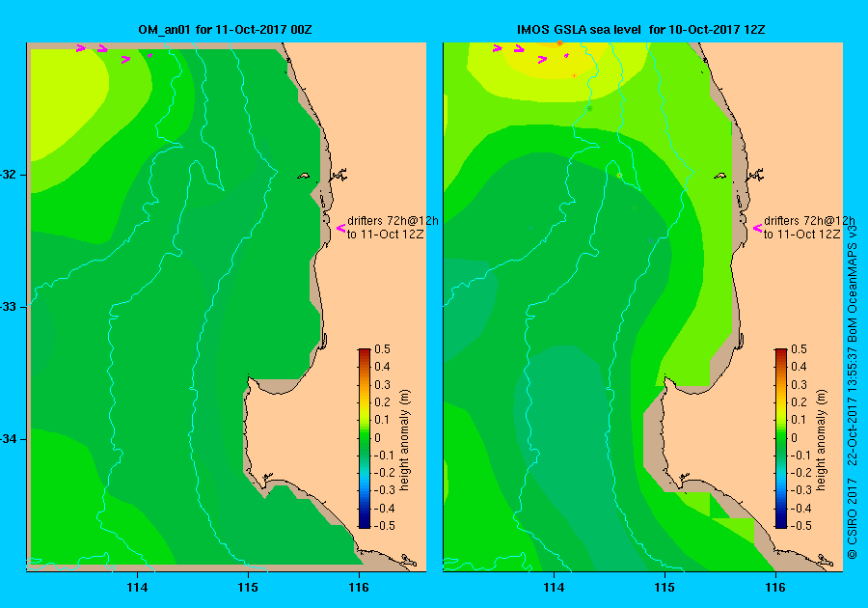This screenshot has height=608, width=868.
Task: Click the leftmost magenta drifter marker in OM_an01 map
Action: point(81,48)
